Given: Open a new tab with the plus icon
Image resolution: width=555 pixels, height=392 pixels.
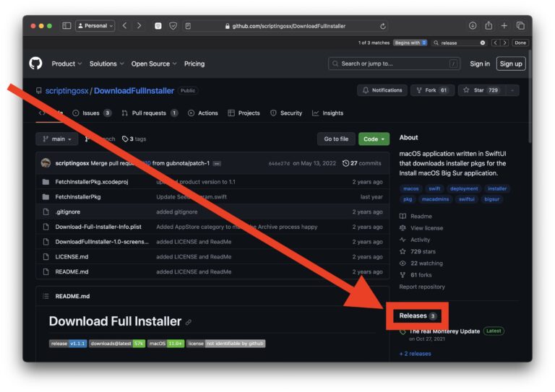Looking at the screenshot, I should 504,25.
